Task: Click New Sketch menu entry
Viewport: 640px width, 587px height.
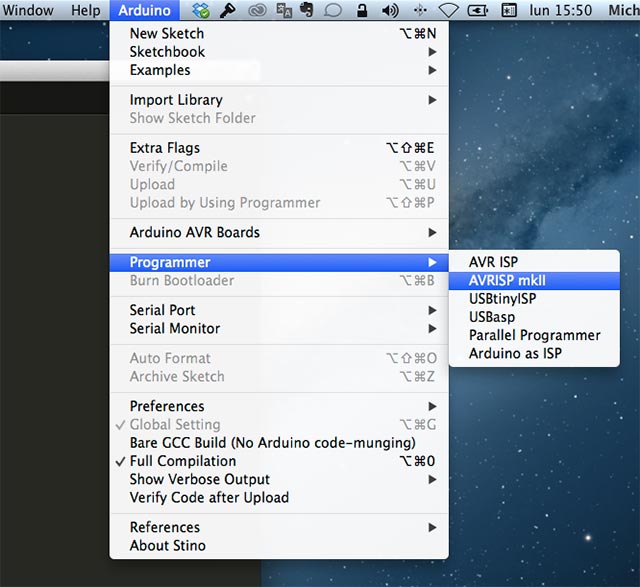Action: (x=165, y=33)
